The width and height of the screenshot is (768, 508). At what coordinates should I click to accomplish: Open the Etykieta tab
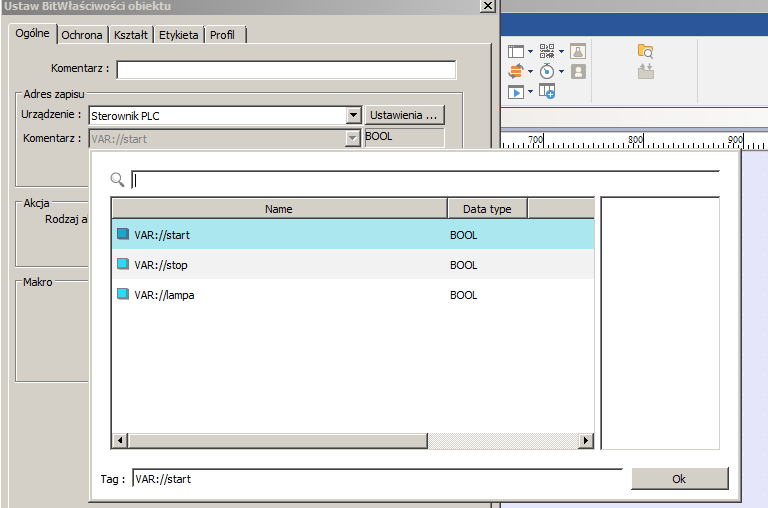tap(178, 35)
